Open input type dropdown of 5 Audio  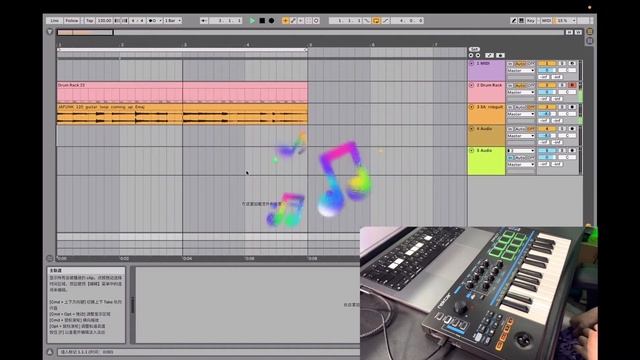coord(520,151)
